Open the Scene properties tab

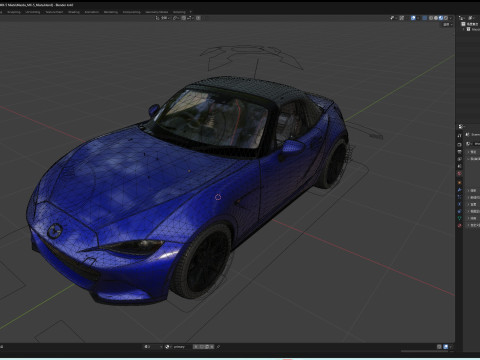tap(459, 166)
